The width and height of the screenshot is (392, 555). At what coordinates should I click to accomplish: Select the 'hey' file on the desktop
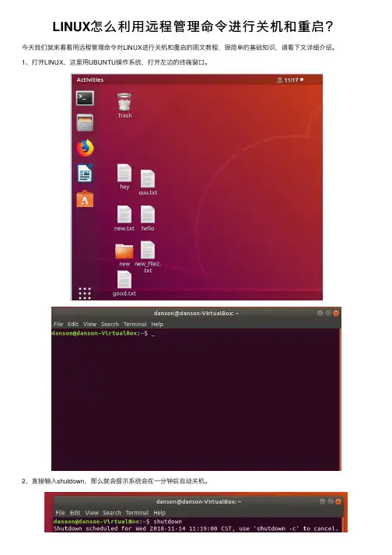pos(124,177)
